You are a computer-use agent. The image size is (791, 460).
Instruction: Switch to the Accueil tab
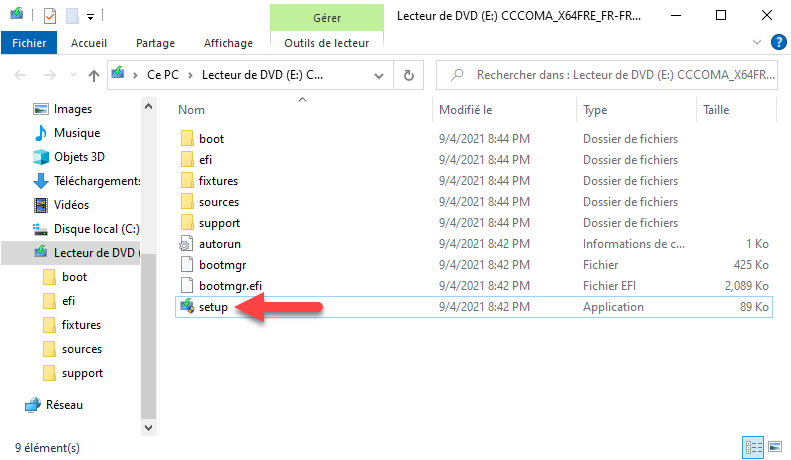click(89, 43)
